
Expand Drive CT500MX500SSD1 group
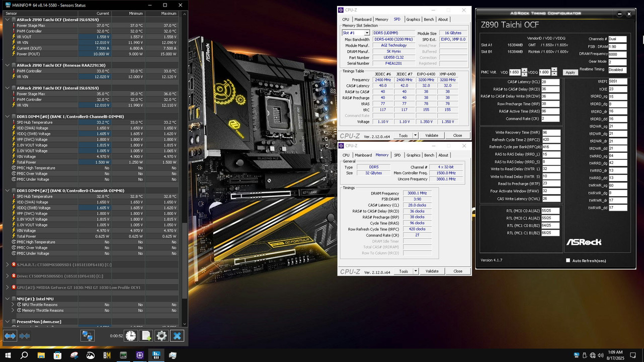8,276
